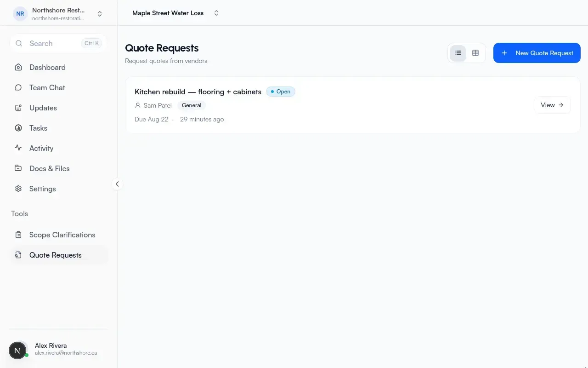View the Kitchen rebuild quote request
This screenshot has width=588, height=368.
click(x=552, y=105)
